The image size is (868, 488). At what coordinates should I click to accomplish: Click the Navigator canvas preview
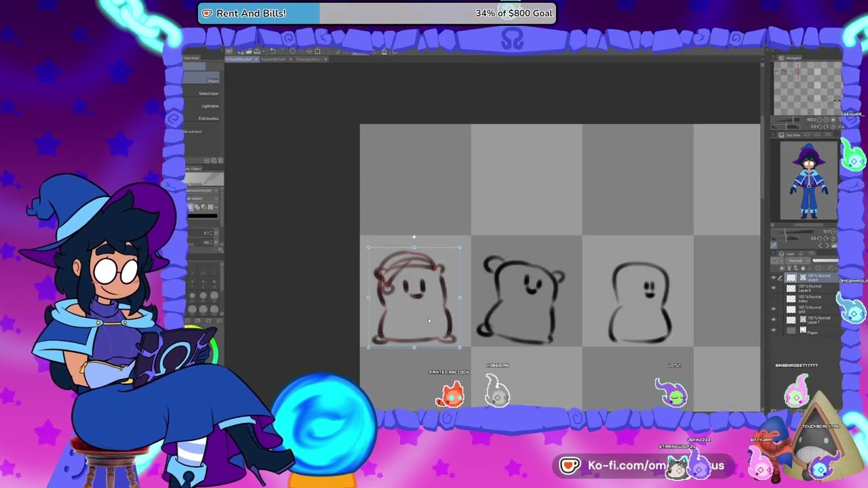click(x=808, y=88)
